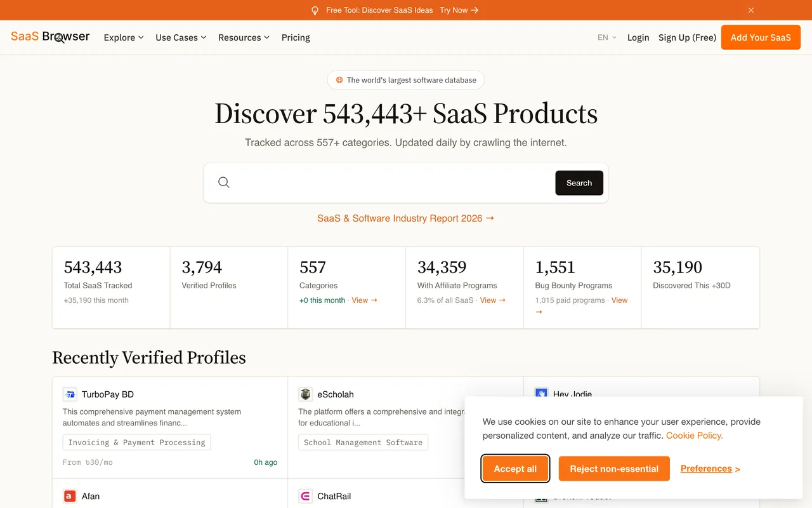Click Sign Up (Free)
The height and width of the screenshot is (508, 812).
(687, 37)
